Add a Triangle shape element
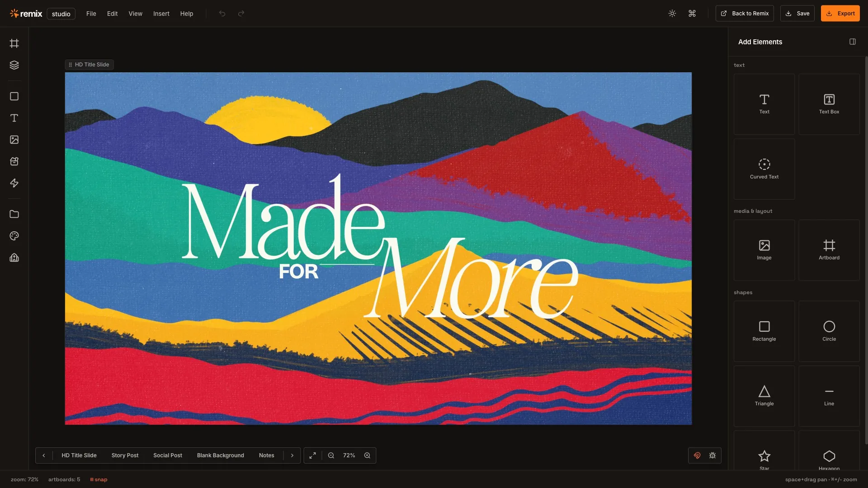 (764, 396)
